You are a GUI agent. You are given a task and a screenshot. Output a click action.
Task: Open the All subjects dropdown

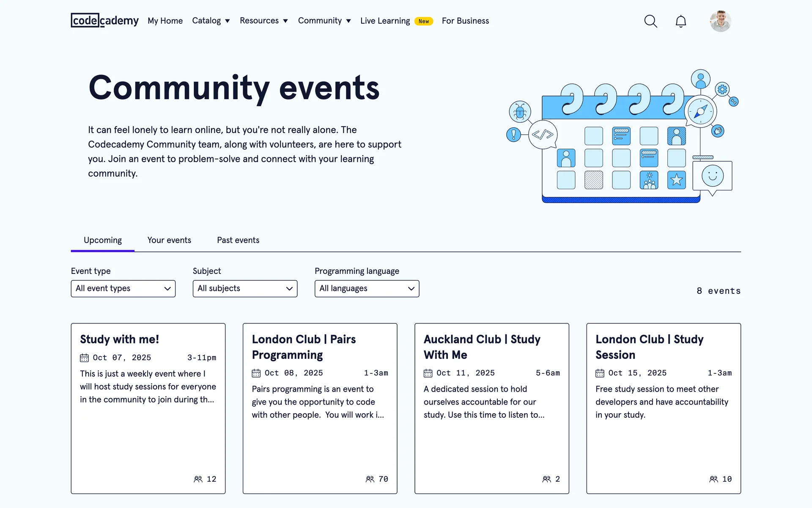[x=245, y=289]
